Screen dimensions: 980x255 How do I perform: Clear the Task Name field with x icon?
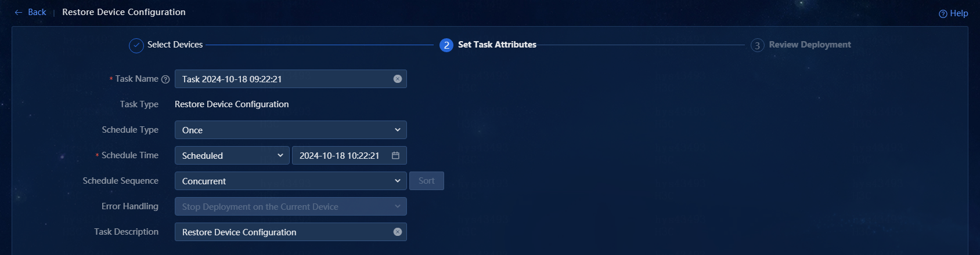click(398, 79)
